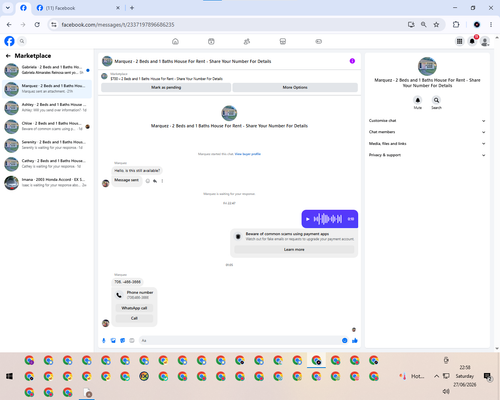Viewport: 500px width, 400px height.
Task: Open the account profile avatar menu
Action: pyautogui.click(x=485, y=41)
